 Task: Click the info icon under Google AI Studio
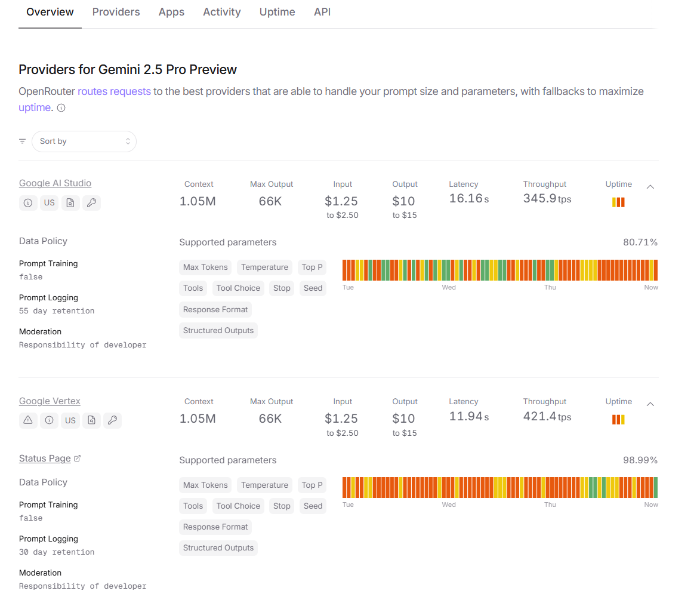tap(28, 202)
